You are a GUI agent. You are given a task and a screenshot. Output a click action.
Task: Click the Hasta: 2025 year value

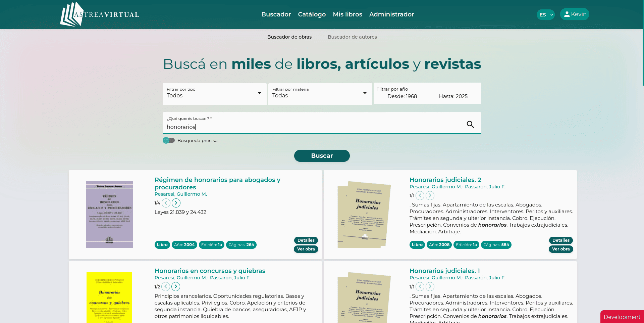tap(453, 96)
